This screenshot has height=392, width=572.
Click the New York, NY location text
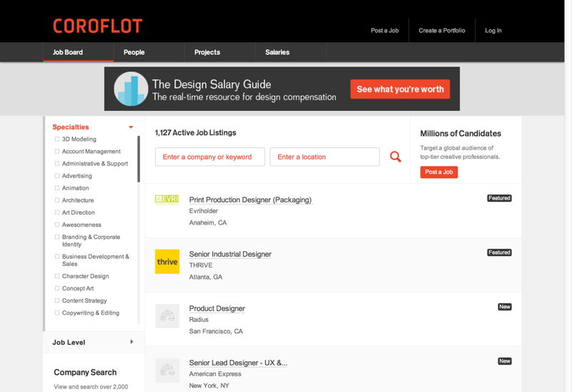pos(209,386)
